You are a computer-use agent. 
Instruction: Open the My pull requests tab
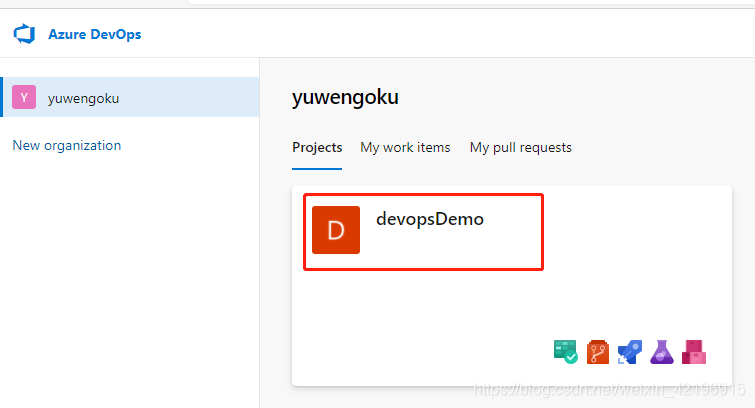(521, 147)
